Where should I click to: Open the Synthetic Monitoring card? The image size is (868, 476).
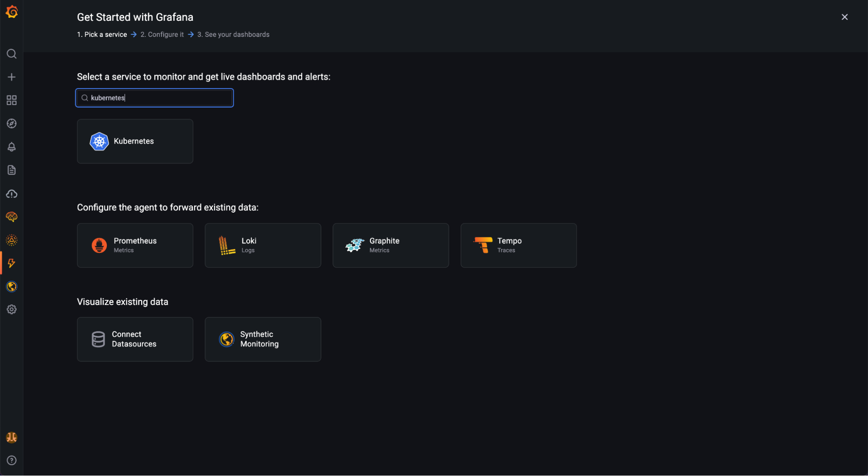pos(263,339)
